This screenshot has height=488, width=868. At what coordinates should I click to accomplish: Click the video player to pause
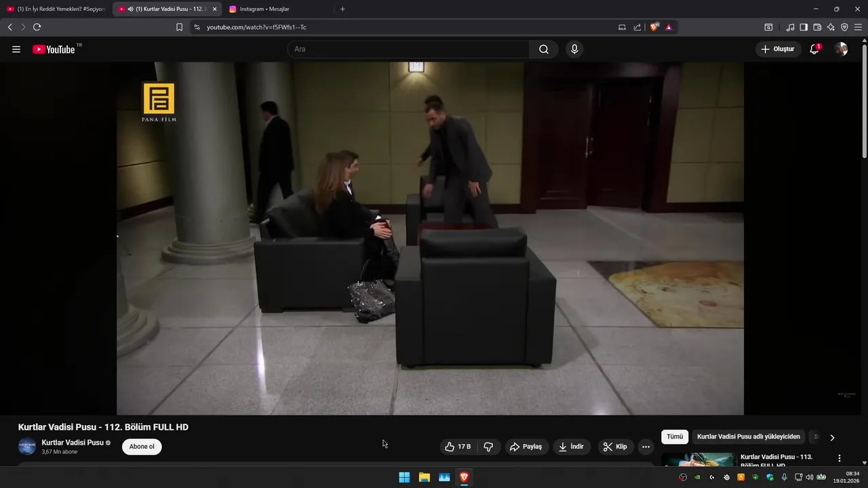(430, 237)
